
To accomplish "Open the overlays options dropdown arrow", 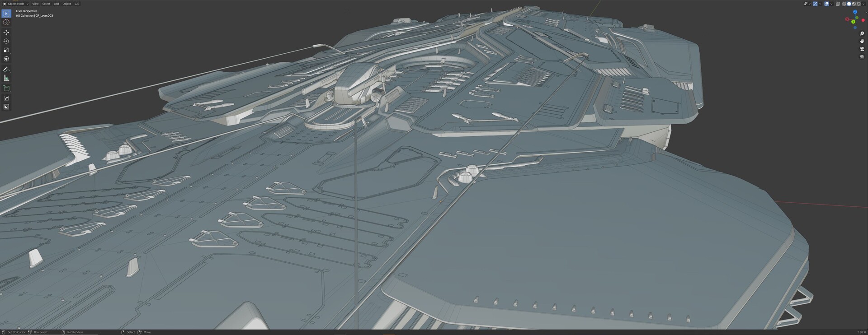I will (831, 4).
